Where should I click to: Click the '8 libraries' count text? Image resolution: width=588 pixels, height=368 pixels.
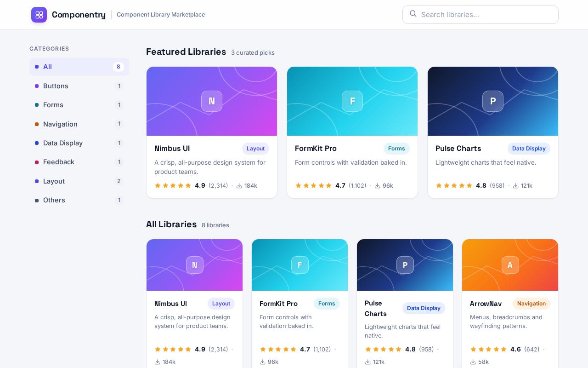(x=215, y=225)
